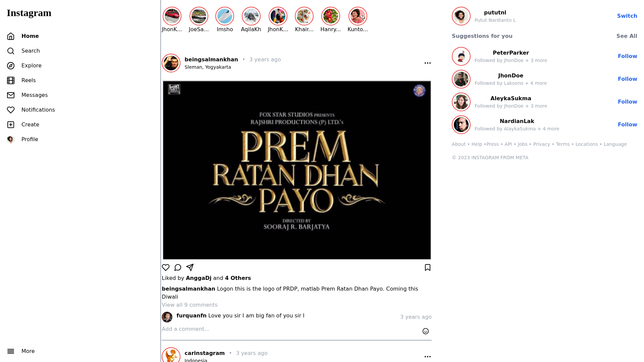644x362 pixels.
Task: Click pututnl account avatar in right panel
Action: point(461,16)
